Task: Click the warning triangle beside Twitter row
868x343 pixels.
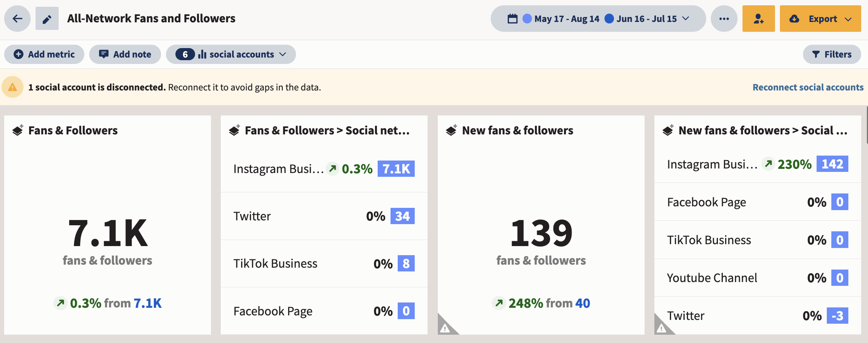Action: point(662,328)
